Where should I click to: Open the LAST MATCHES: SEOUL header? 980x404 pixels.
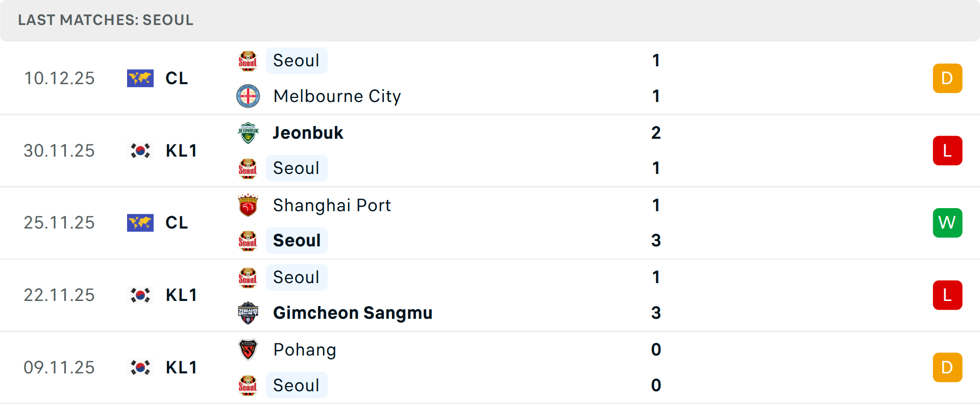(x=105, y=20)
